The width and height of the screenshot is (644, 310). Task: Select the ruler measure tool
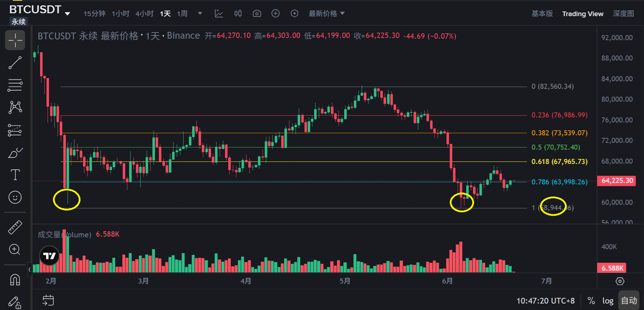pos(15,227)
